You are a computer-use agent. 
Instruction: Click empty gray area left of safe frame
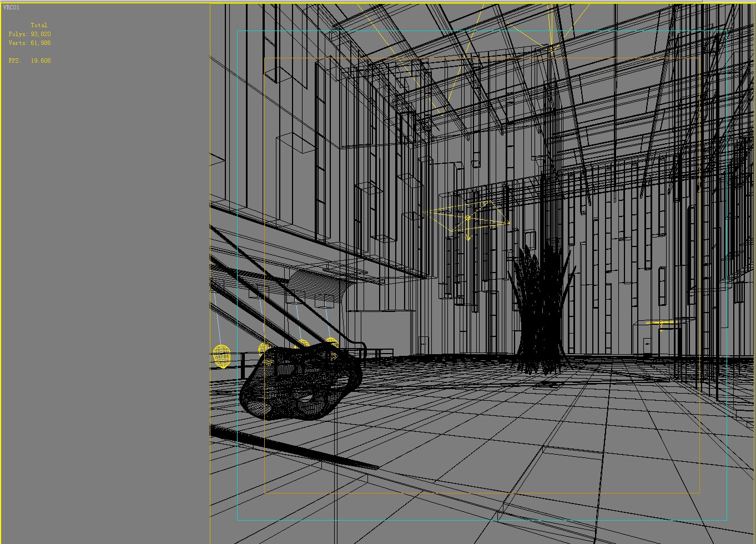[105, 278]
